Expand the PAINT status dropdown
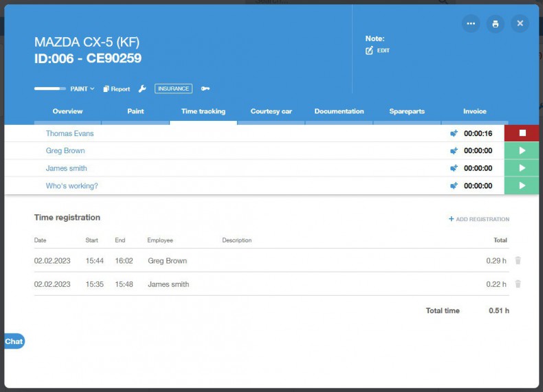This screenshot has height=392, width=543. pyautogui.click(x=82, y=89)
